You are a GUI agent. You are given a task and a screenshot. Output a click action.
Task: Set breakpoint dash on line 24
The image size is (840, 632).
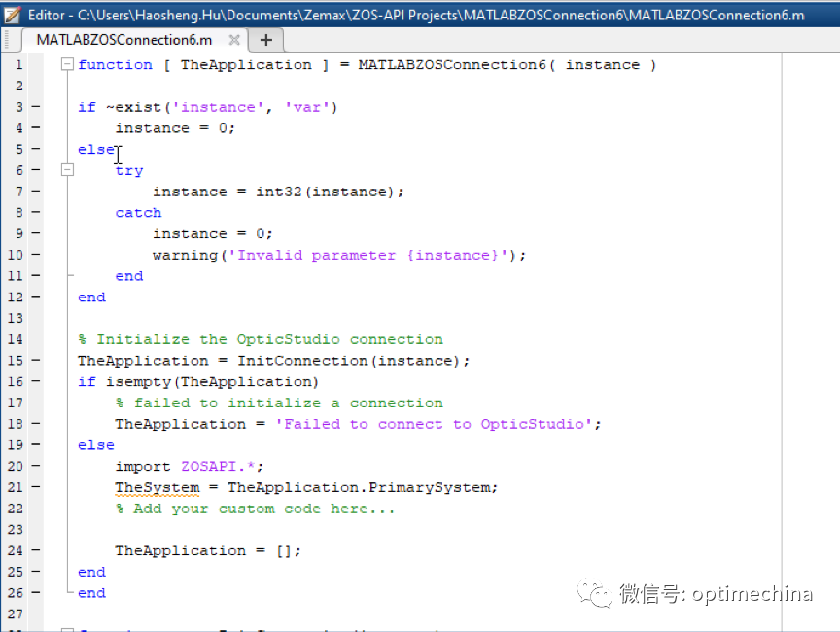point(35,550)
